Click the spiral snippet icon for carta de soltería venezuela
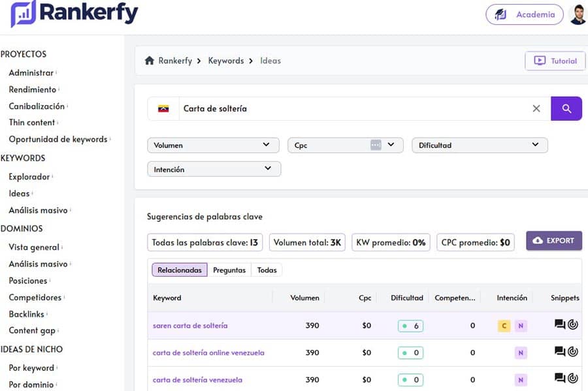The width and height of the screenshot is (588, 391). coord(573,379)
